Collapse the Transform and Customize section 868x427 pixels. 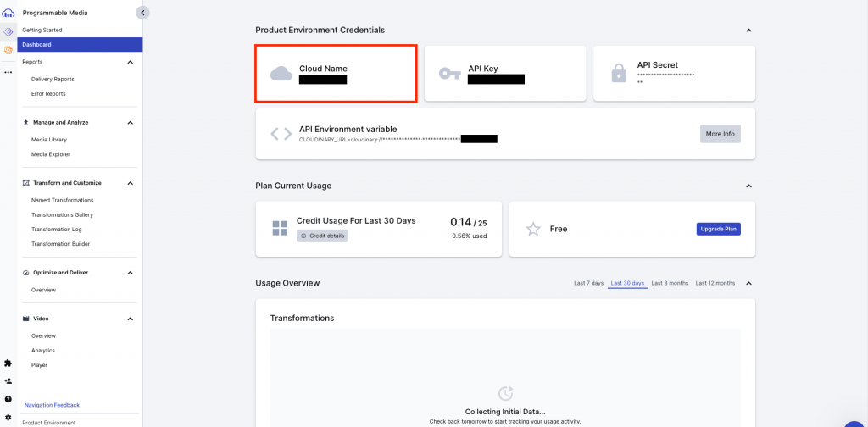[x=131, y=183]
